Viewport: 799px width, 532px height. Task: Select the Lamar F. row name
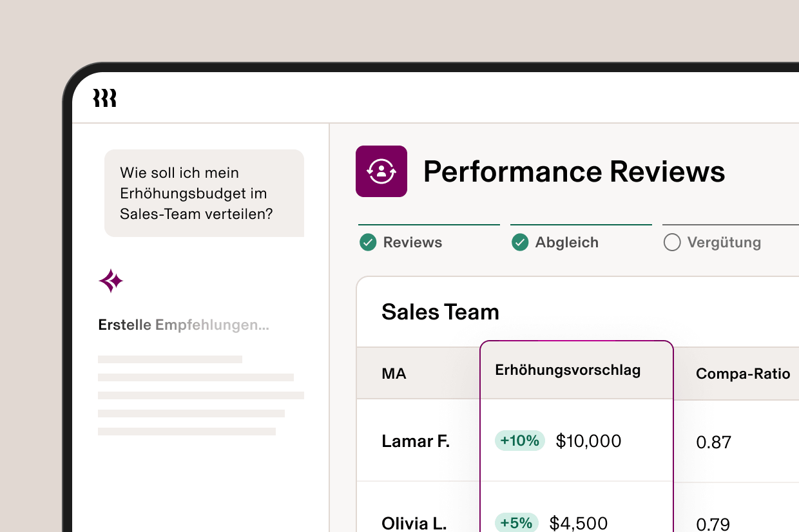(416, 441)
